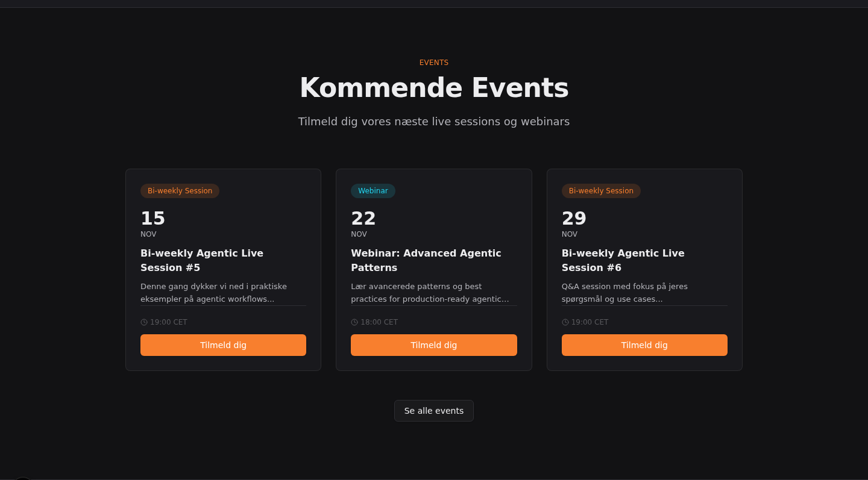Click the Bi-weekly Session badge on the 15 Nov card
Screen dimensions: 868x480
180,191
